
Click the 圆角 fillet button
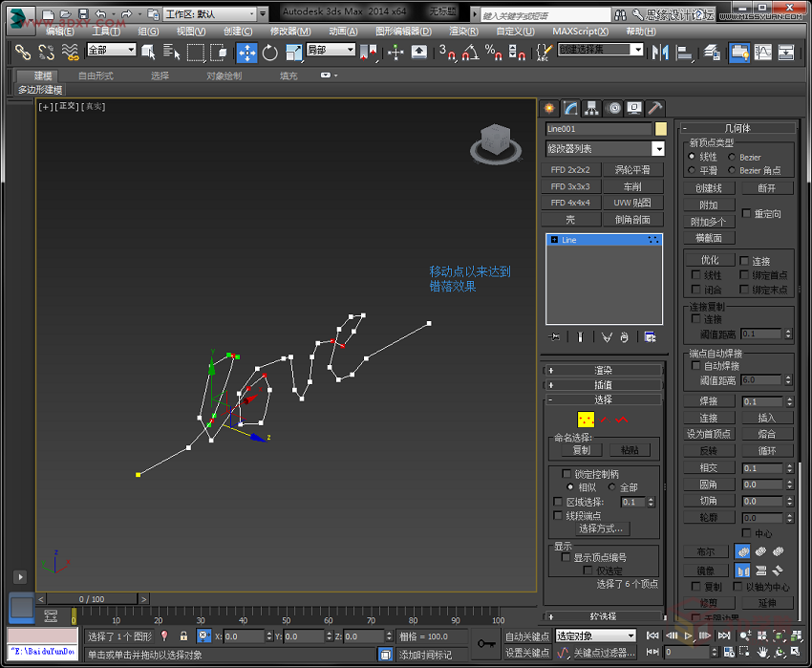(x=709, y=484)
